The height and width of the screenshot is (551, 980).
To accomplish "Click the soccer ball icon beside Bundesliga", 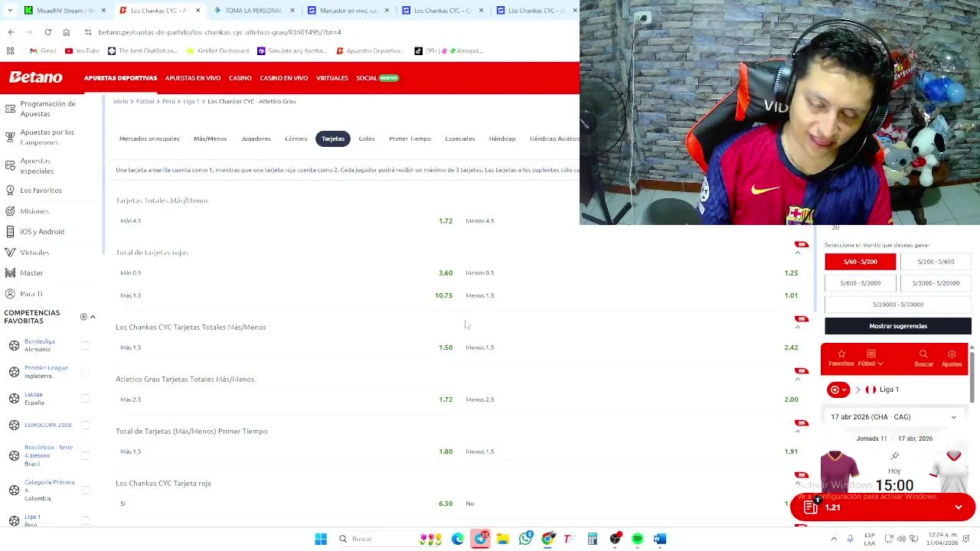I will coord(14,345).
